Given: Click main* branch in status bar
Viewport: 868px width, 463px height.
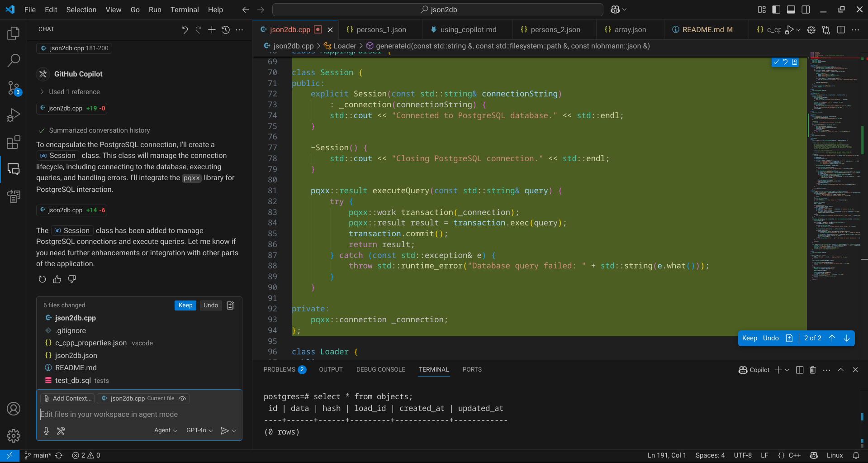Looking at the screenshot, I should point(38,455).
